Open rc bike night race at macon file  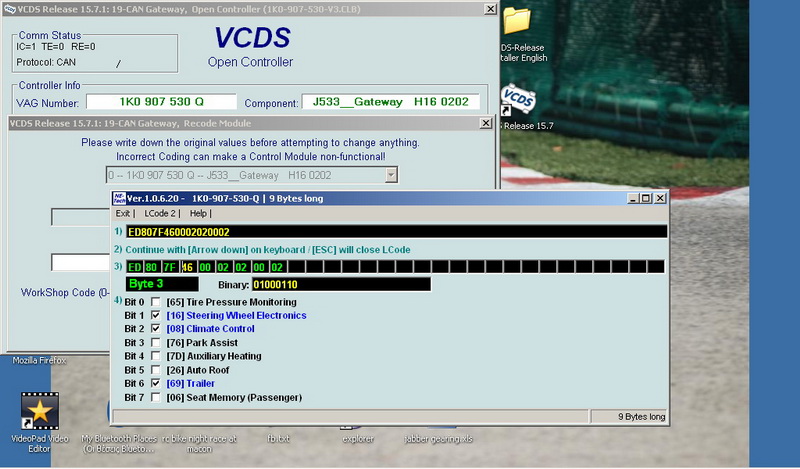(199, 443)
